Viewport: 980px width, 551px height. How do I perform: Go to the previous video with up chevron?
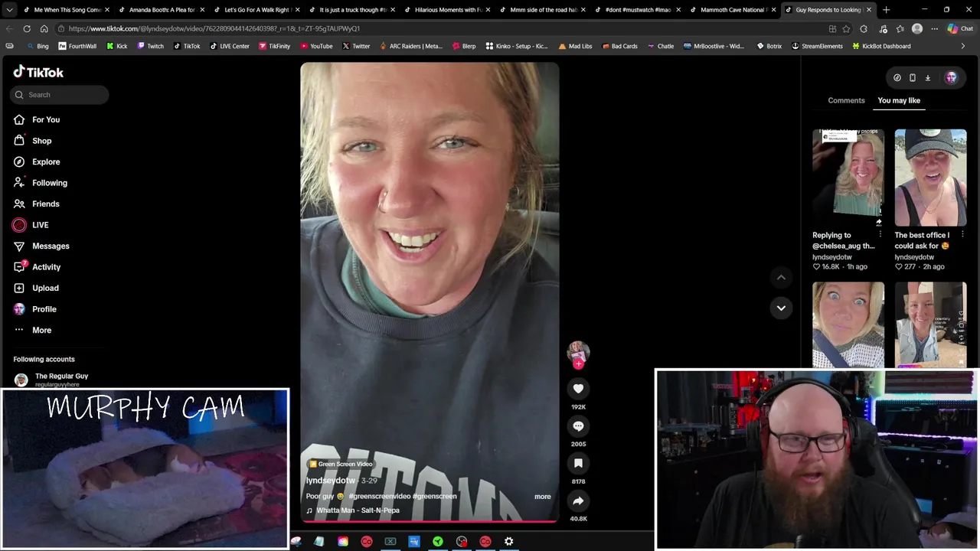tap(781, 277)
